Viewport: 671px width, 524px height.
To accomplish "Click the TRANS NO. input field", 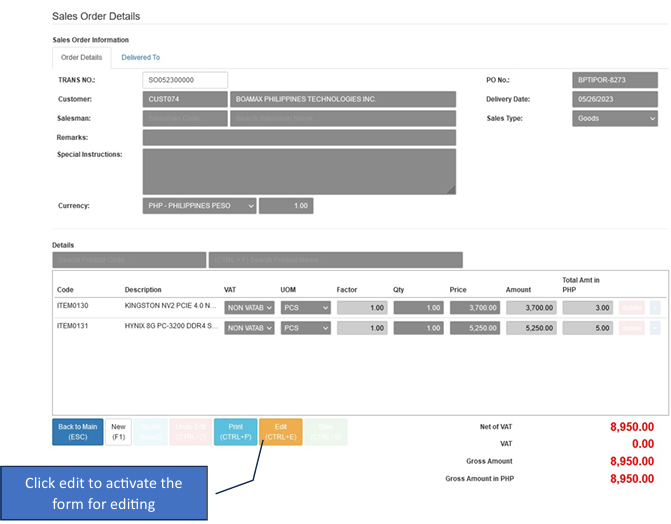I will pyautogui.click(x=185, y=80).
